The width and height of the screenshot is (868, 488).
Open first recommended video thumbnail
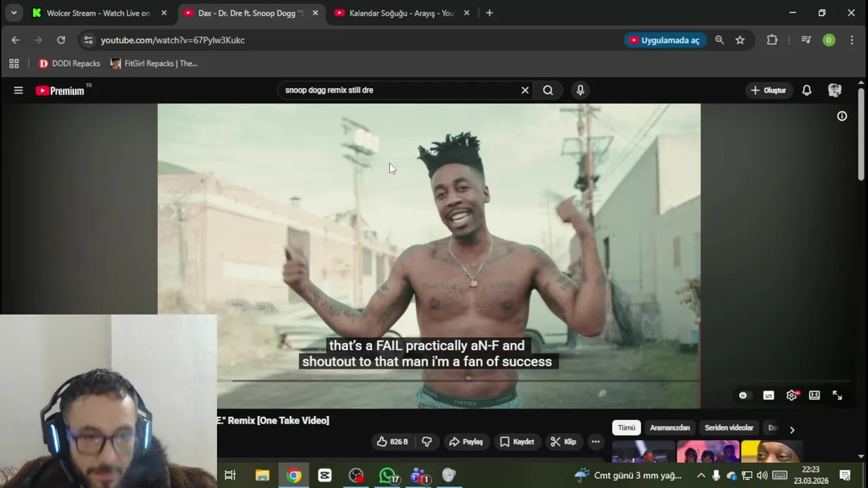pyautogui.click(x=644, y=451)
